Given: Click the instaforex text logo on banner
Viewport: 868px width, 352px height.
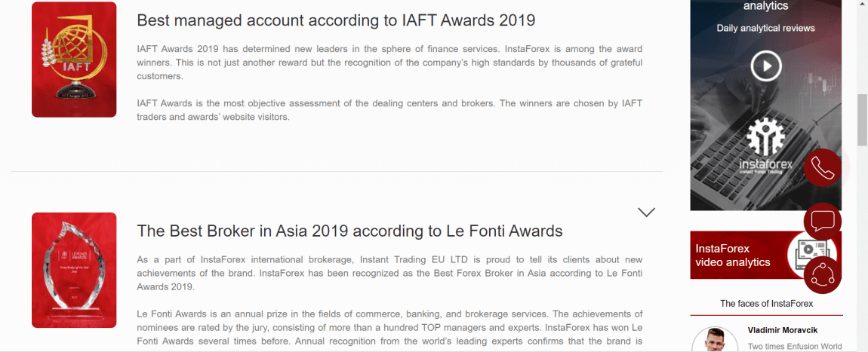Looking at the screenshot, I should [x=765, y=164].
